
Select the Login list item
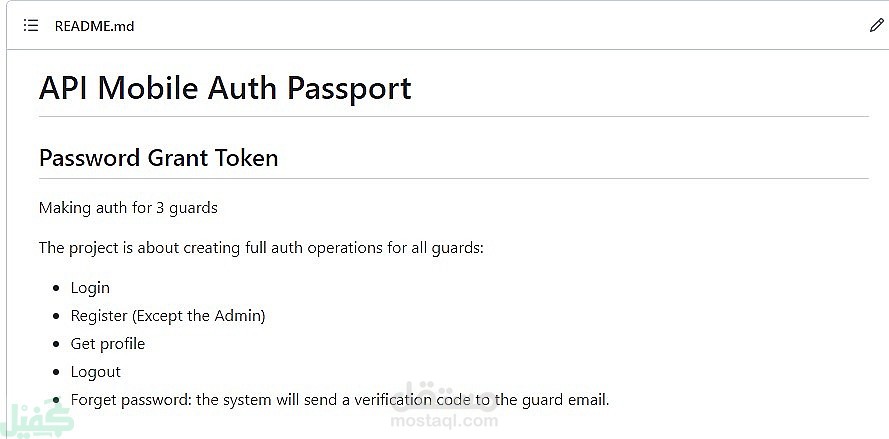[90, 288]
